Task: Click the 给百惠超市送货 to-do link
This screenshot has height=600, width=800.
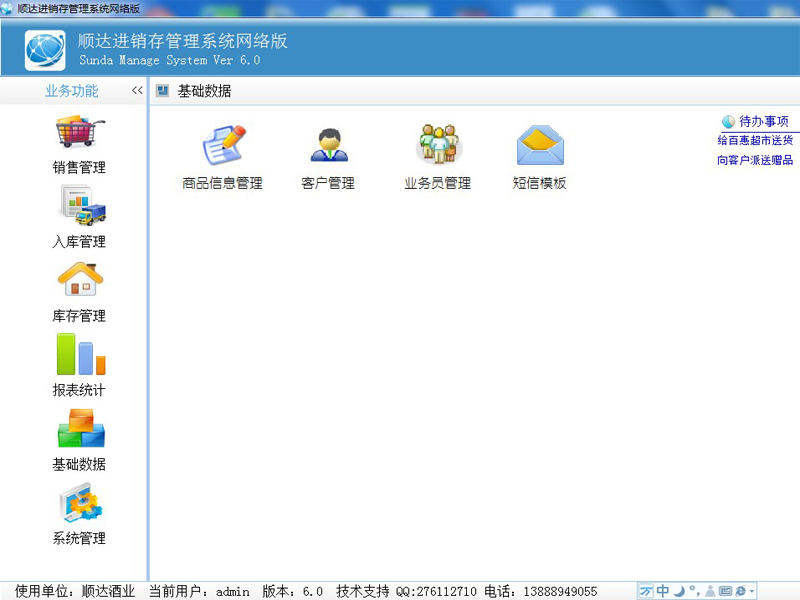Action: tap(755, 141)
